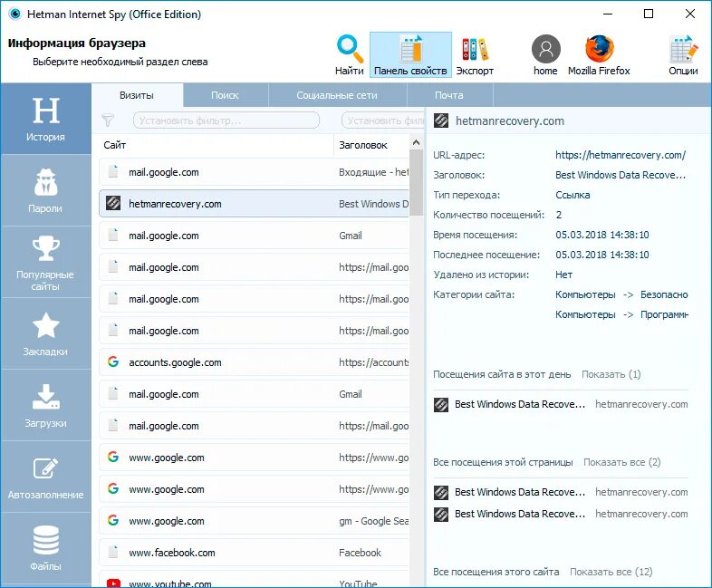Click last visit value next to Последнее посещение
The width and height of the screenshot is (712, 588).
pos(602,255)
